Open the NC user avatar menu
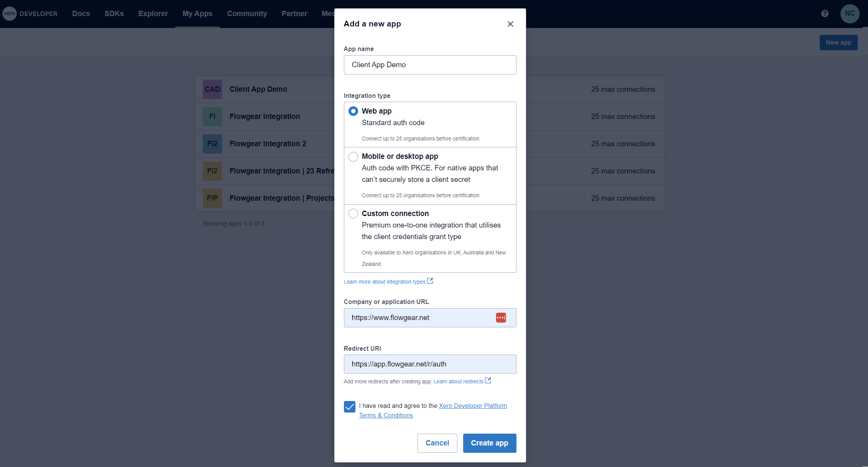This screenshot has height=467, width=868. 850,14
